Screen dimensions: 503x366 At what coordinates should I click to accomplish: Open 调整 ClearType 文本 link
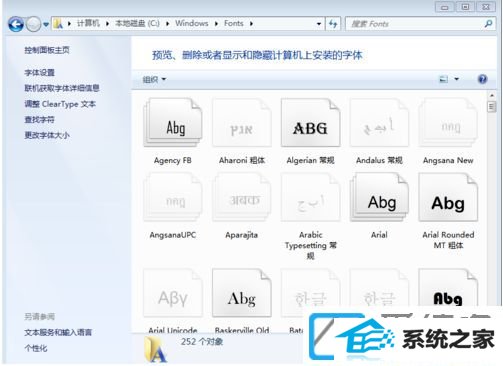point(60,104)
